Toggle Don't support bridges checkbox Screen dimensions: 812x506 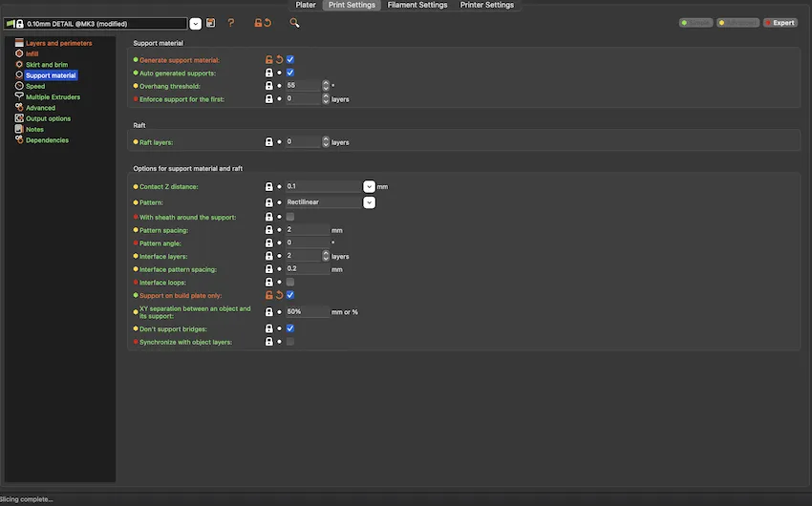(x=290, y=328)
